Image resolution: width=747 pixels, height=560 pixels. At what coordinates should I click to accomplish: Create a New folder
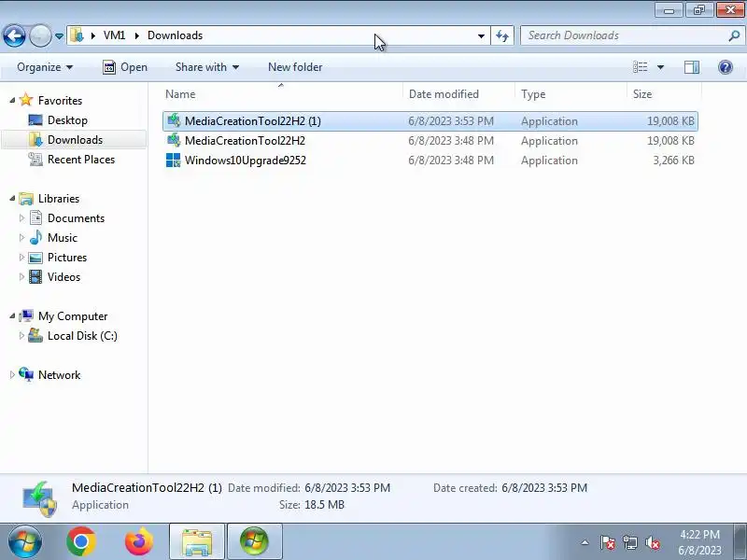click(x=295, y=67)
